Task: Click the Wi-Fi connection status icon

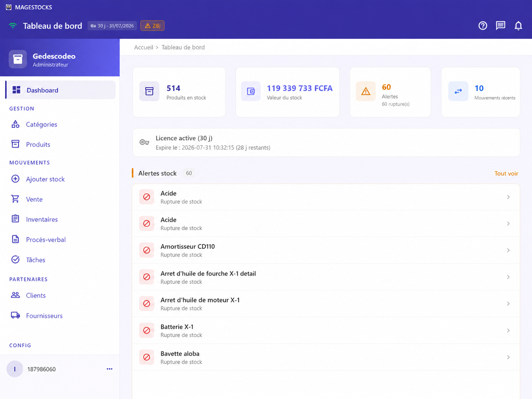Action: click(x=13, y=26)
